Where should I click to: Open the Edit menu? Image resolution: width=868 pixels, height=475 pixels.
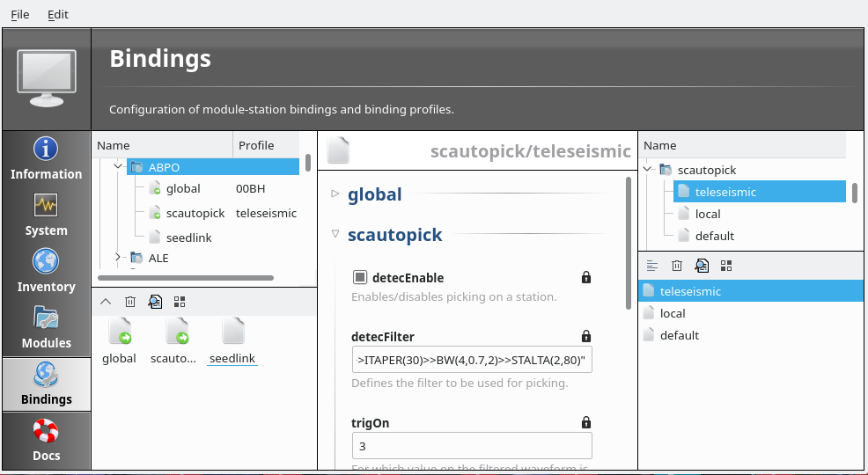[58, 14]
